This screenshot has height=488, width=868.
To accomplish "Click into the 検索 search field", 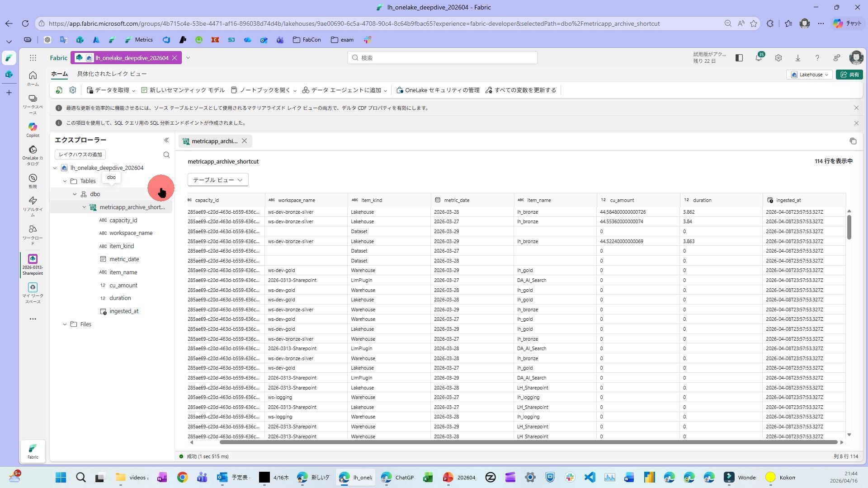I will tap(442, 58).
